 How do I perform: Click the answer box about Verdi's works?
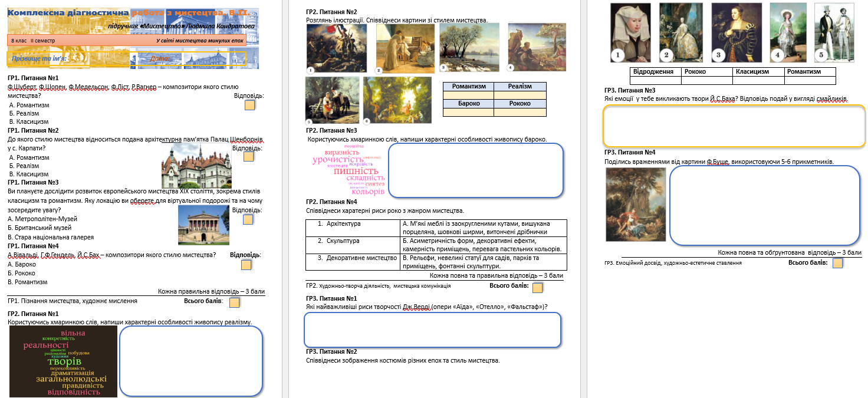pyautogui.click(x=432, y=330)
